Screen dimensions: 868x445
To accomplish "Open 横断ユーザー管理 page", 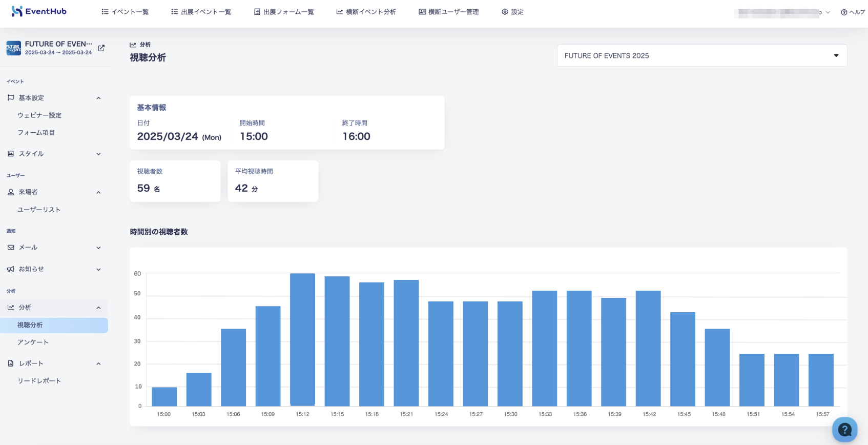I will coord(449,12).
